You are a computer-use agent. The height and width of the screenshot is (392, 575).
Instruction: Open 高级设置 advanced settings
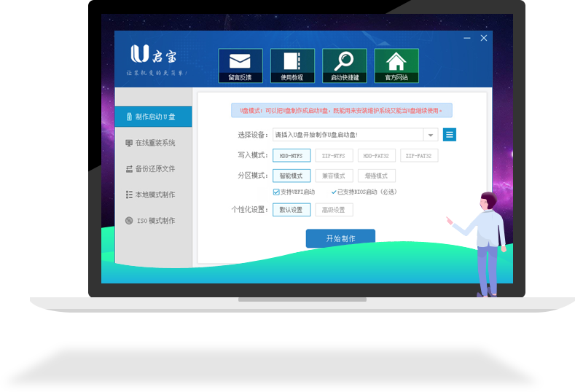point(334,210)
